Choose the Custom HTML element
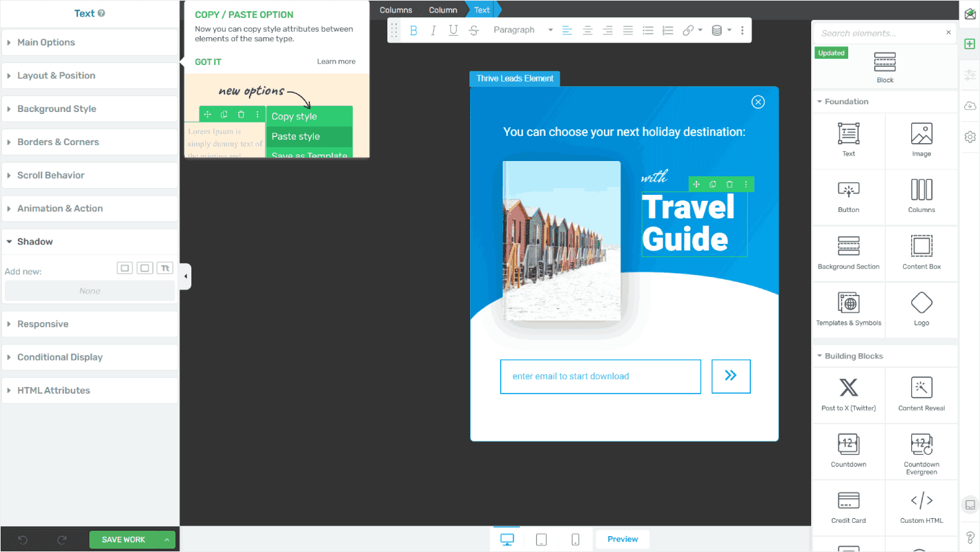This screenshot has width=980, height=552. [921, 506]
